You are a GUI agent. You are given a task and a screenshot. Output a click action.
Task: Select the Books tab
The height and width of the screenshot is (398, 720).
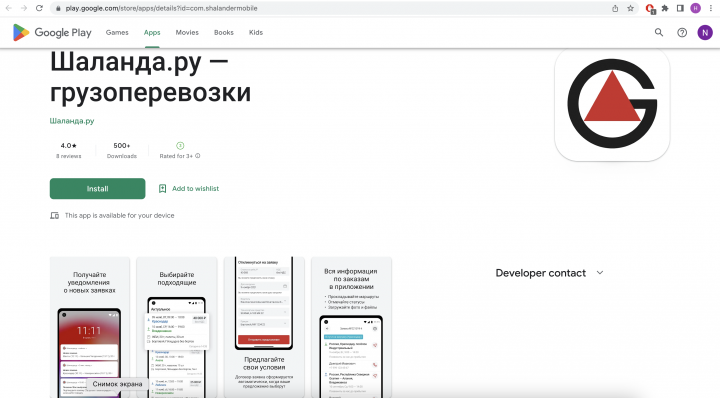click(224, 33)
